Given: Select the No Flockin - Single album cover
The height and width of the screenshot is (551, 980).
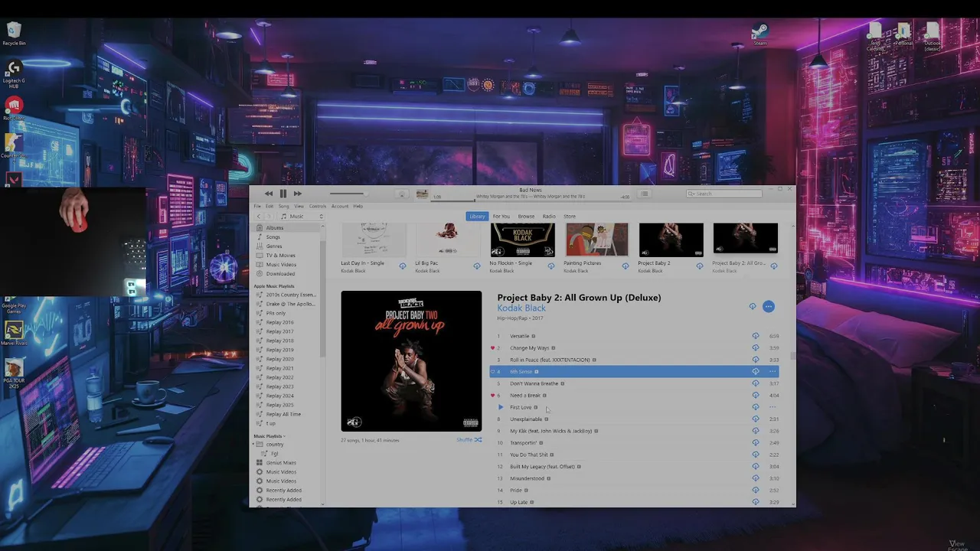Looking at the screenshot, I should [522, 240].
